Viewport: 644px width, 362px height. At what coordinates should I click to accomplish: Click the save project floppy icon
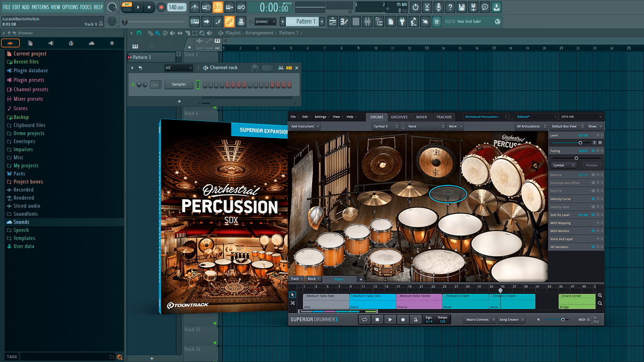point(462,7)
